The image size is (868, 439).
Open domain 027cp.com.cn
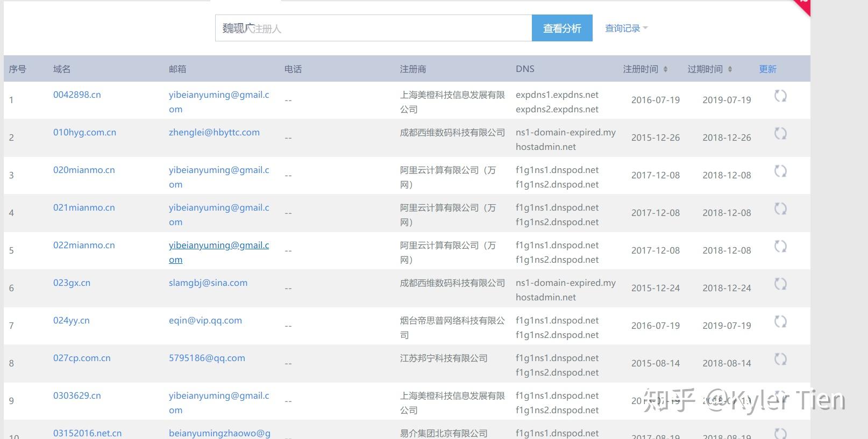(x=82, y=358)
